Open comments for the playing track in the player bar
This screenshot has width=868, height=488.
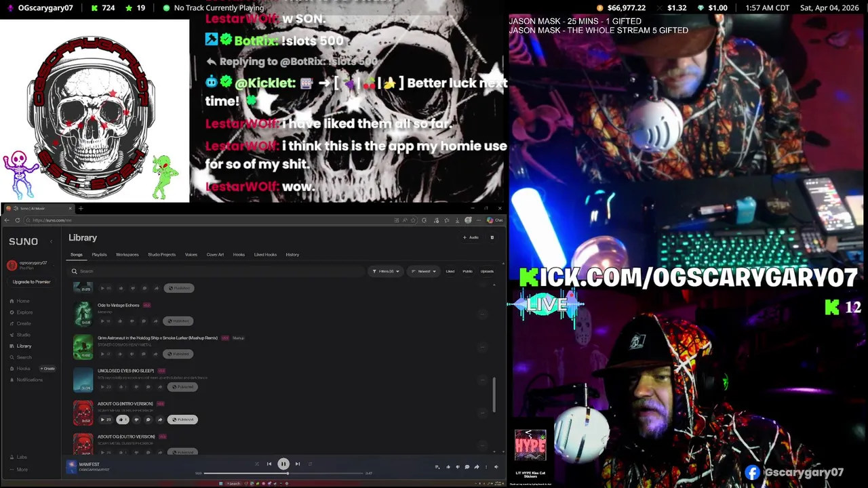[x=467, y=466]
